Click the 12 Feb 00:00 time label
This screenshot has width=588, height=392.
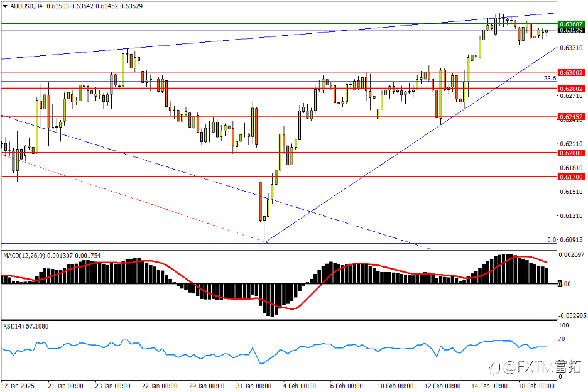(442, 386)
